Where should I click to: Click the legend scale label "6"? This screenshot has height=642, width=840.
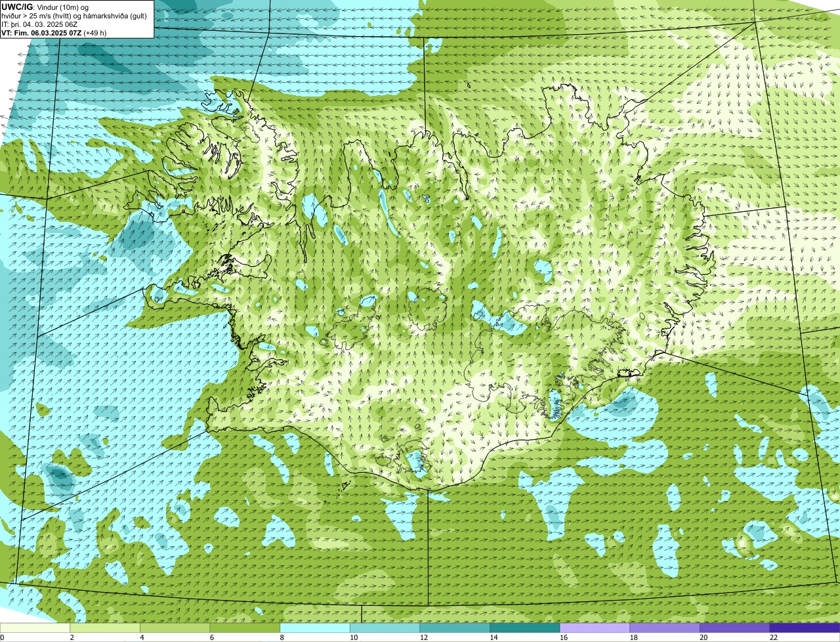click(211, 637)
